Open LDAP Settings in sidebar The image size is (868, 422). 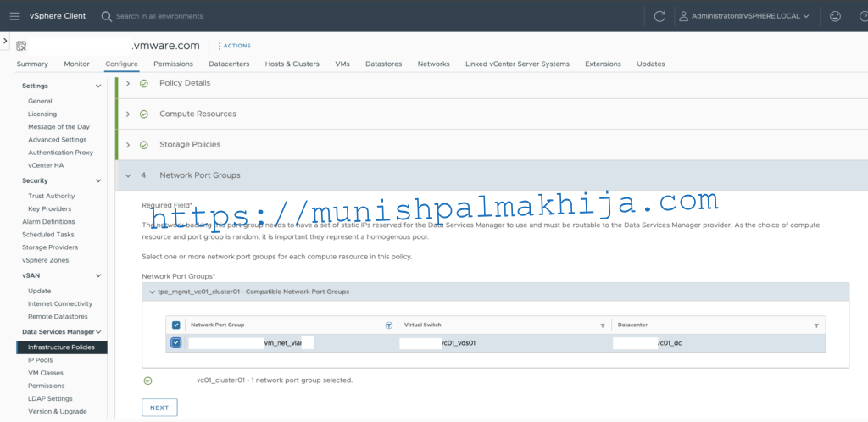pos(50,398)
